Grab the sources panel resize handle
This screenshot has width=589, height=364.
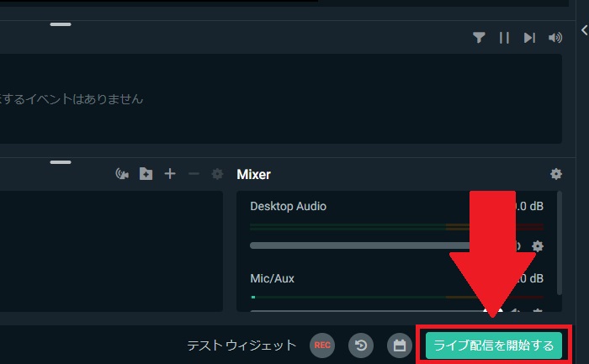tap(61, 162)
